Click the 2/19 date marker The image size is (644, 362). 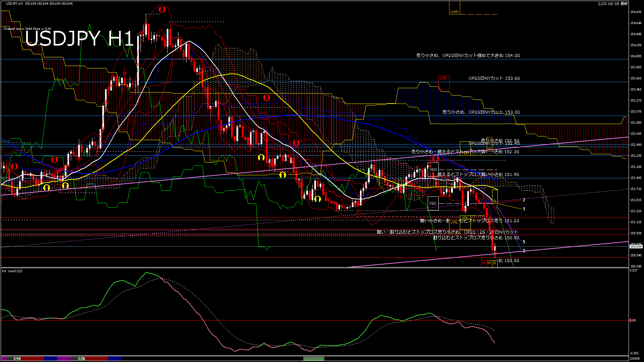17,359
